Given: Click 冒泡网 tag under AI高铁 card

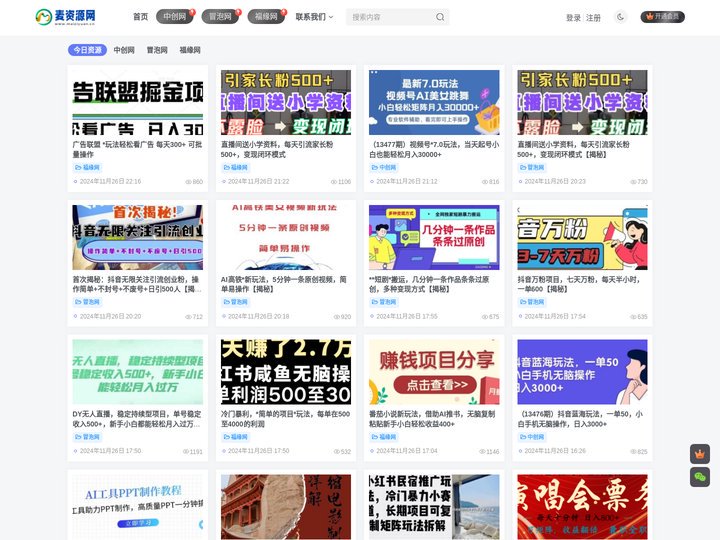Looking at the screenshot, I should (236, 302).
